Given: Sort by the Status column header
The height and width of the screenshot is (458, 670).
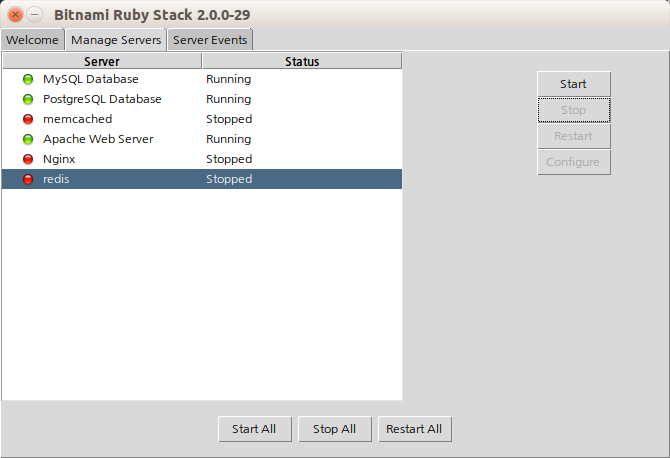Looking at the screenshot, I should tap(302, 61).
